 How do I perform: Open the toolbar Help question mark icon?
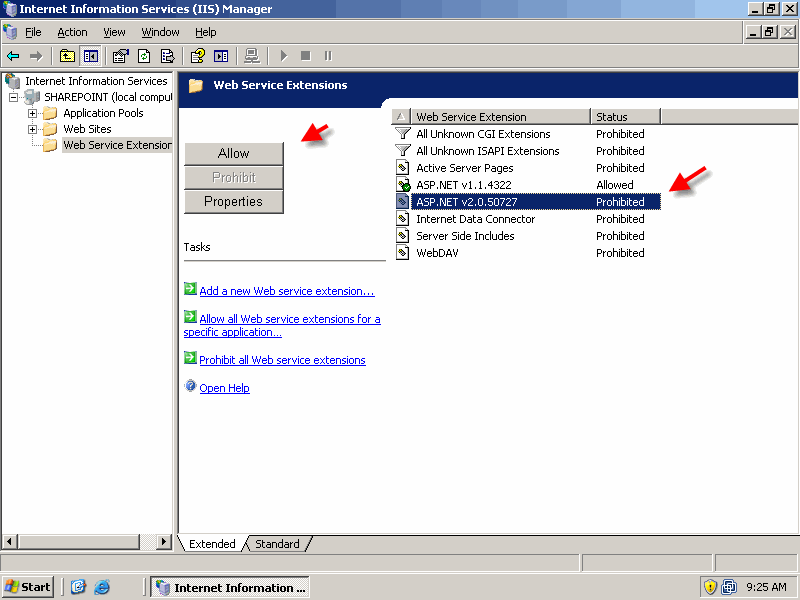click(197, 56)
